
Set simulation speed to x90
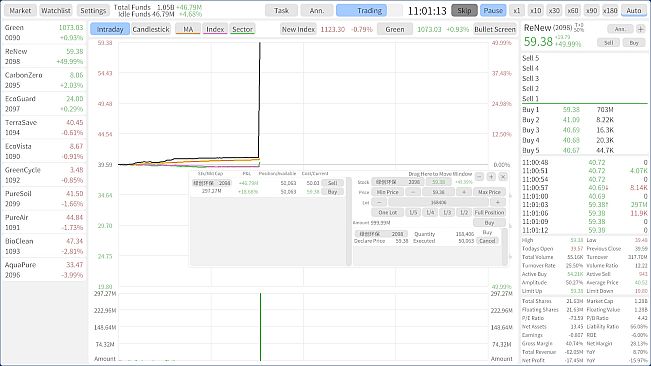tap(591, 10)
